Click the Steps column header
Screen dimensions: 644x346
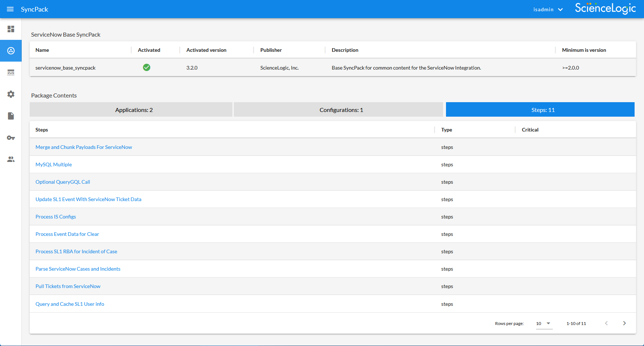click(42, 130)
